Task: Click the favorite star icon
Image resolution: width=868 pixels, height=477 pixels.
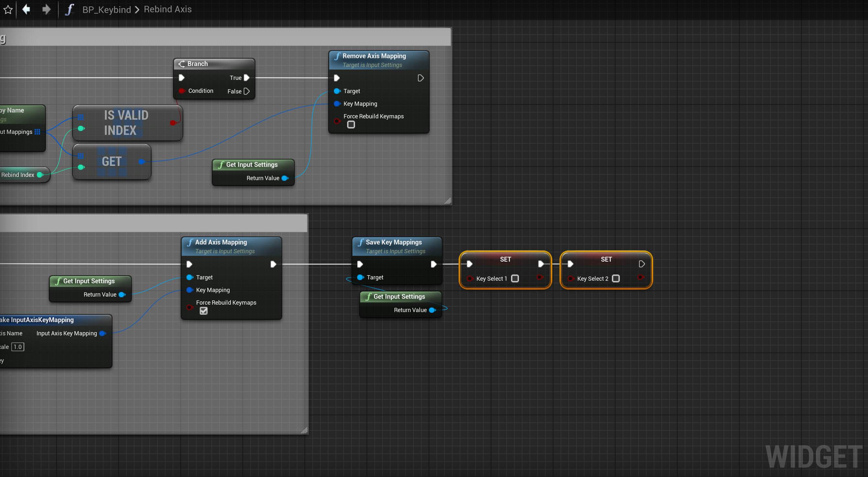Action: pos(8,9)
